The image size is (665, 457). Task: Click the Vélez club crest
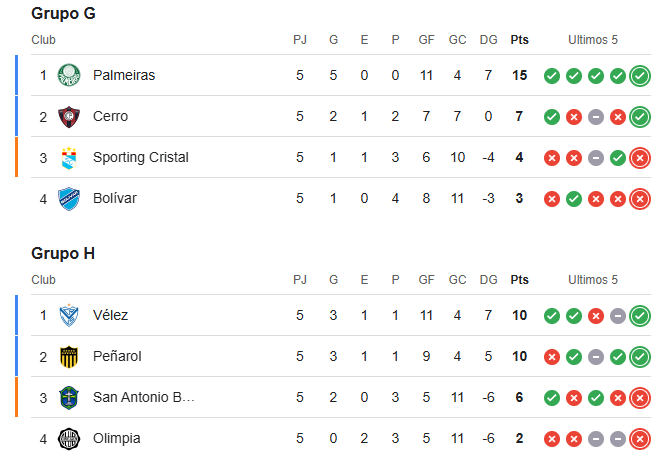[69, 315]
